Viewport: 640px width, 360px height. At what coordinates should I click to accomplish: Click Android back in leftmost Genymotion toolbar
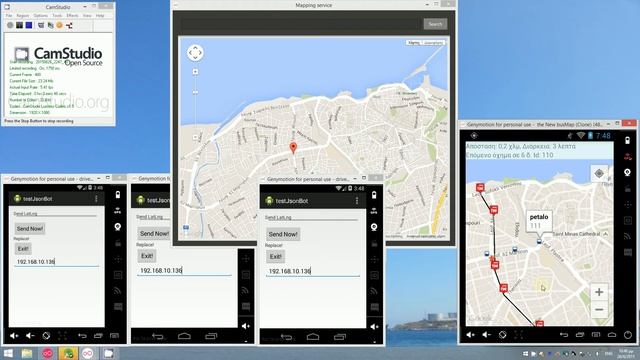coord(82,336)
